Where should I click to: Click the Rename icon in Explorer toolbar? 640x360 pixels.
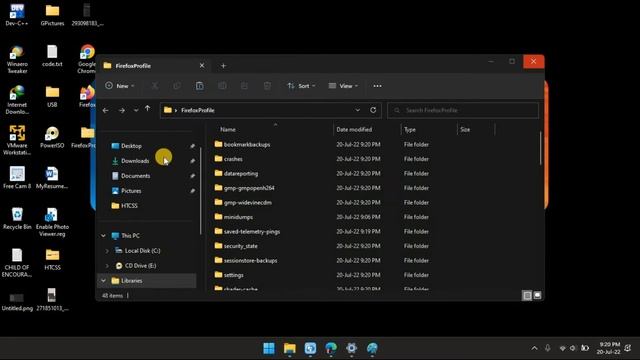[x=222, y=86]
